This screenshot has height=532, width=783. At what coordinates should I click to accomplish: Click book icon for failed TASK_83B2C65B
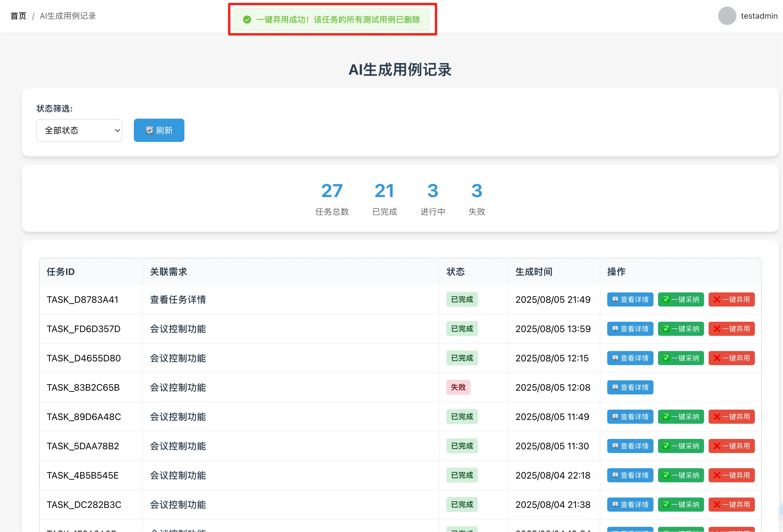point(615,388)
